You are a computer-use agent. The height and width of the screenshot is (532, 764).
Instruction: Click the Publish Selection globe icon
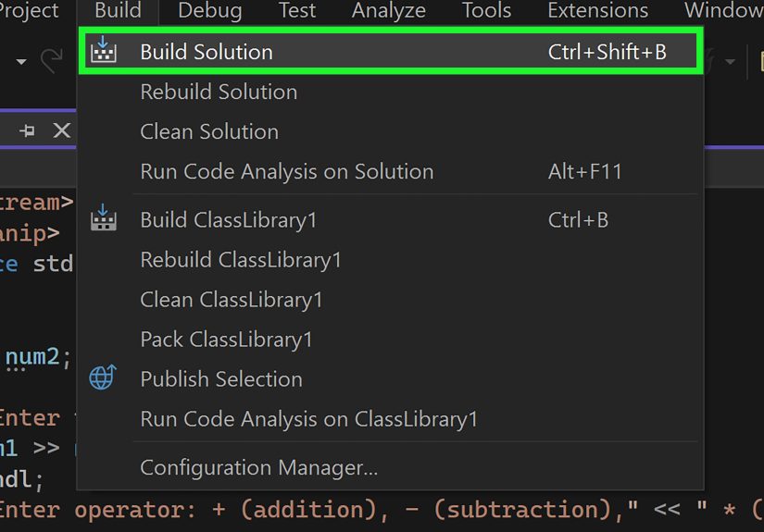103,377
